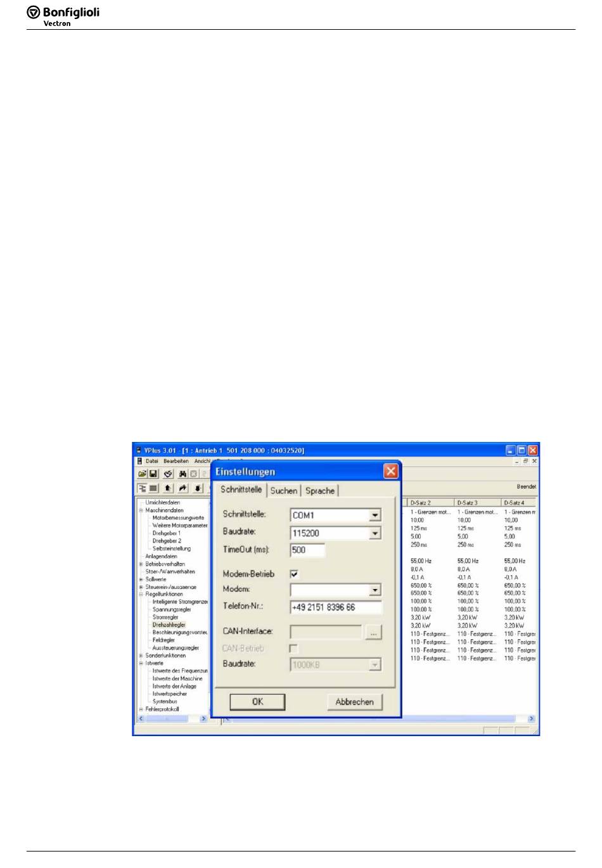
Task: Click data table scrollbar right arrow
Action: point(531,718)
